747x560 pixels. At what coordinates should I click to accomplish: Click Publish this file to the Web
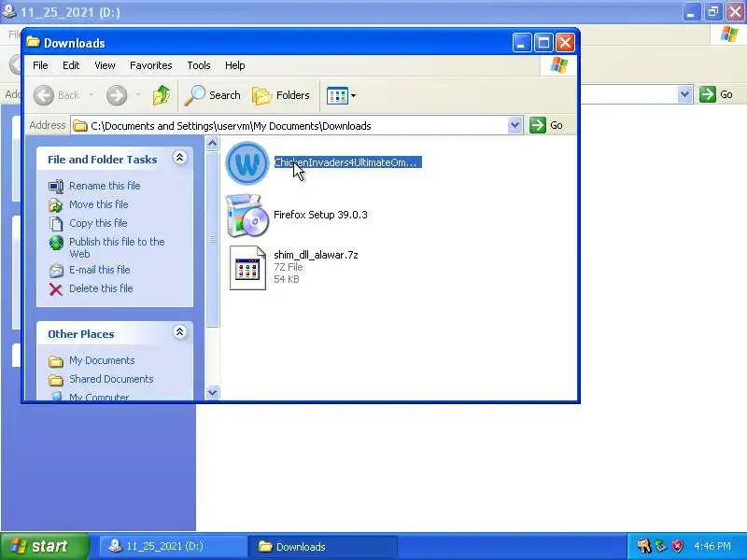117,247
